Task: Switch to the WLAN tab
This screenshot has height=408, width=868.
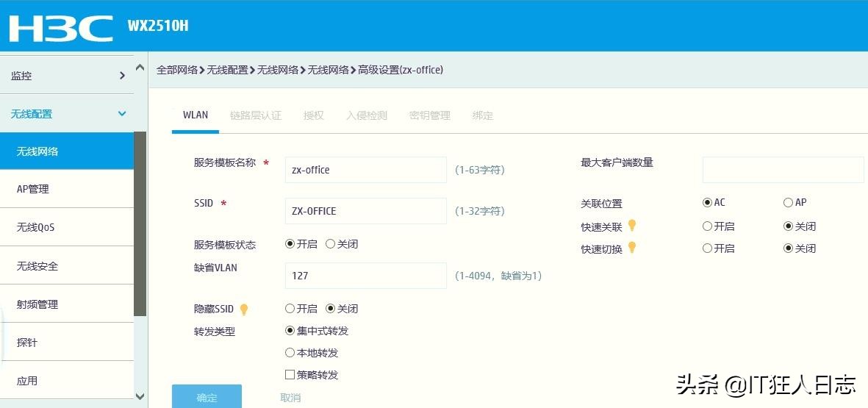Action: point(196,115)
